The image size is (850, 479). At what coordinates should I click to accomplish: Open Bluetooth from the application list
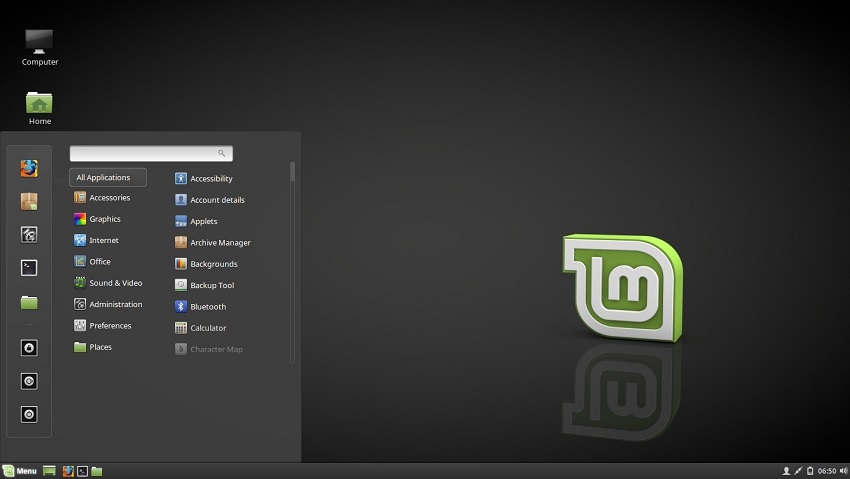pyautogui.click(x=208, y=307)
